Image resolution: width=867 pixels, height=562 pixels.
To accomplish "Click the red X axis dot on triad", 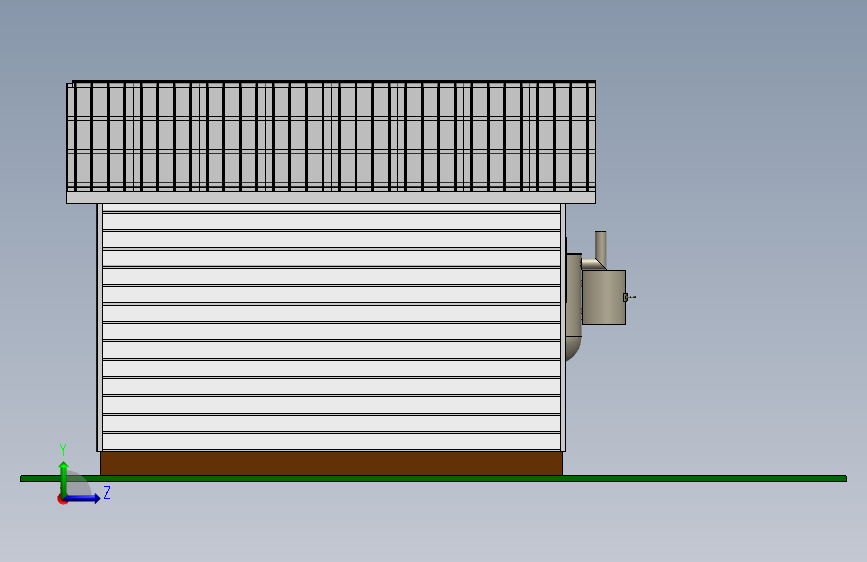I will click(x=62, y=499).
